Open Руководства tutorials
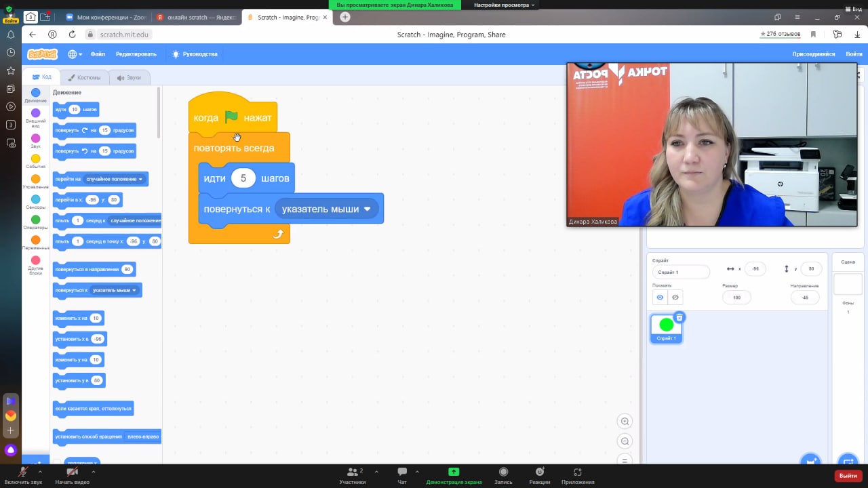The height and width of the screenshot is (488, 868). (195, 54)
